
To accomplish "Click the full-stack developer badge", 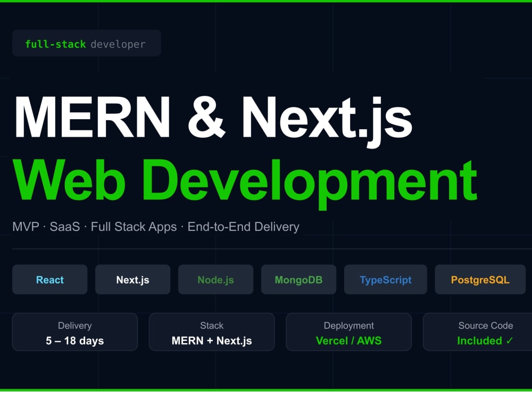I will coord(87,44).
